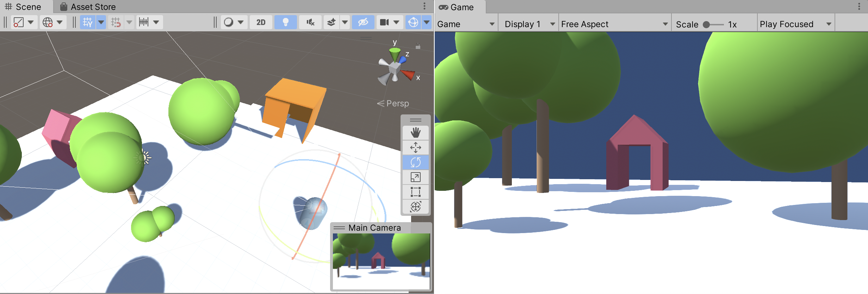Select the Move tool
The height and width of the screenshot is (294, 868).
415,148
